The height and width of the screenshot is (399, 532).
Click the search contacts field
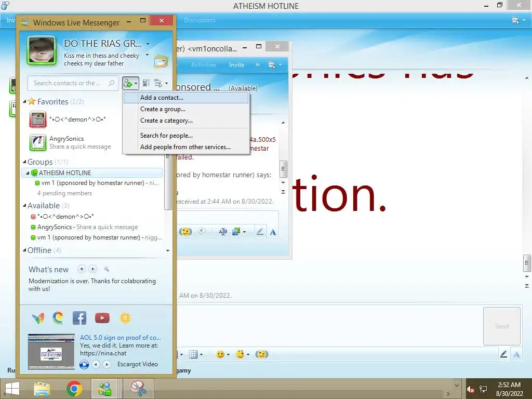[73, 83]
